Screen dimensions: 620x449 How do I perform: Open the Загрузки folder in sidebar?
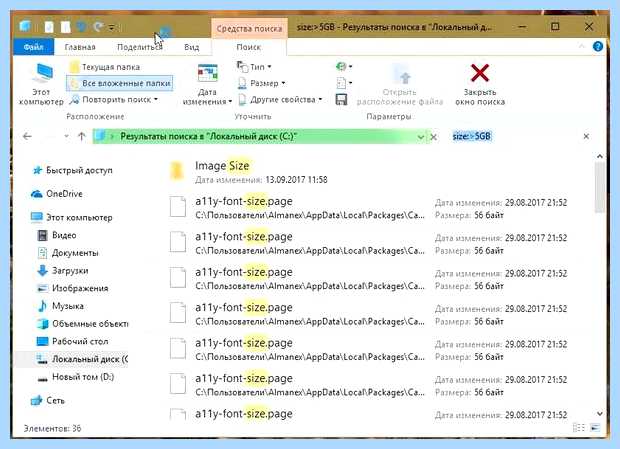pyautogui.click(x=63, y=271)
